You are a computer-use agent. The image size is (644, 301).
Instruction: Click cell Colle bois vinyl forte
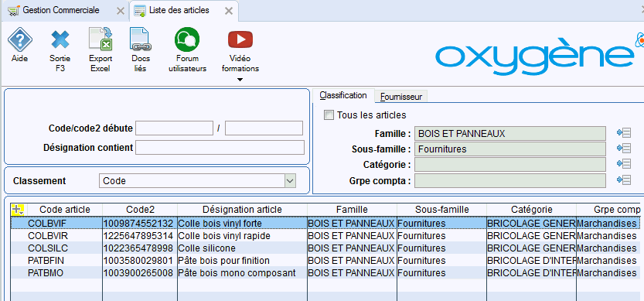pos(242,224)
